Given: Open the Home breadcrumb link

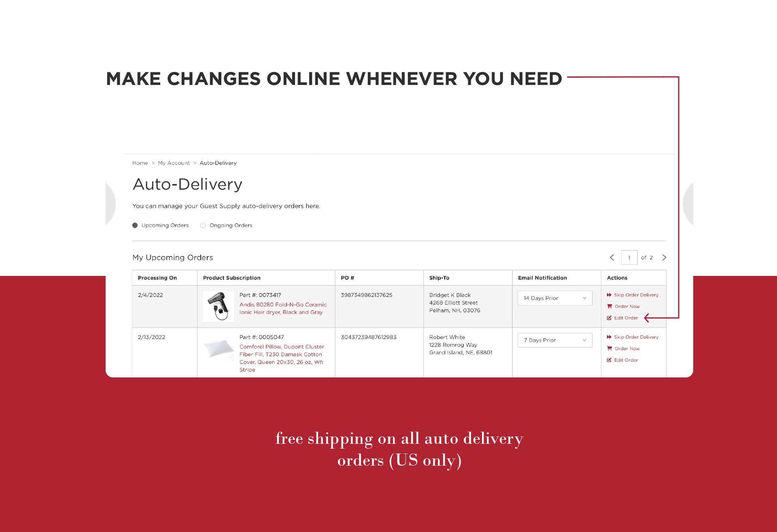Looking at the screenshot, I should point(140,163).
